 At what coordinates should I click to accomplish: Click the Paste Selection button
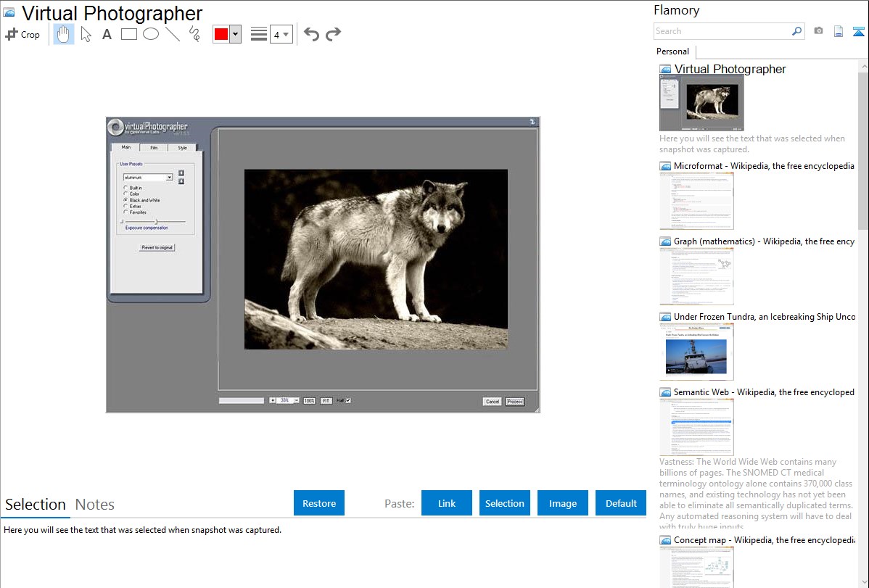[505, 503]
